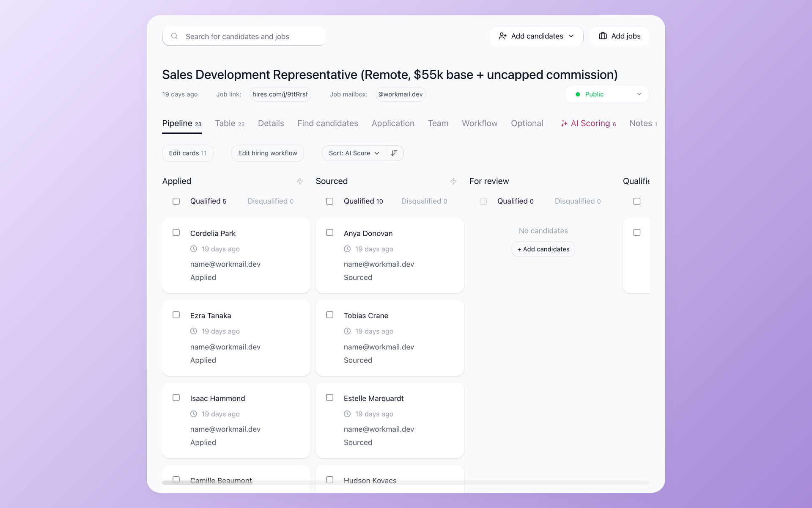Click clock icon on Anya Donovan card

click(347, 249)
